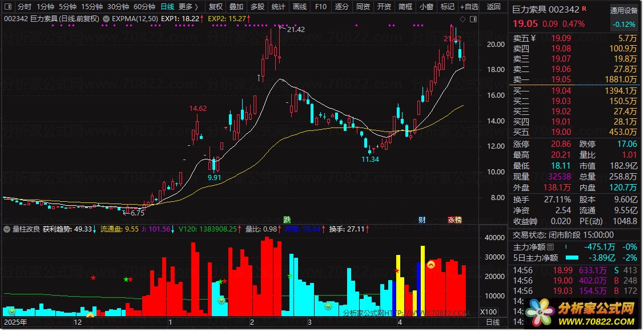The height and width of the screenshot is (331, 644).
Task: Click the 跌停 value 17.06
Action: point(627,144)
